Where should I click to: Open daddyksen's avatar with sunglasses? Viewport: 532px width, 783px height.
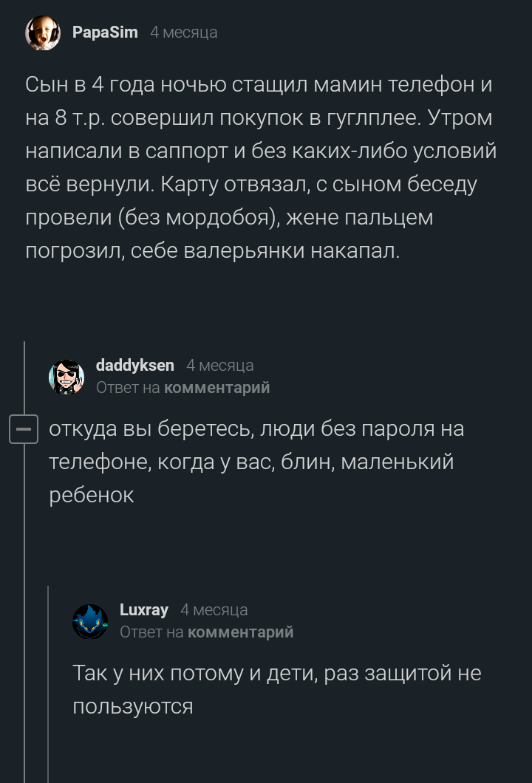click(66, 377)
